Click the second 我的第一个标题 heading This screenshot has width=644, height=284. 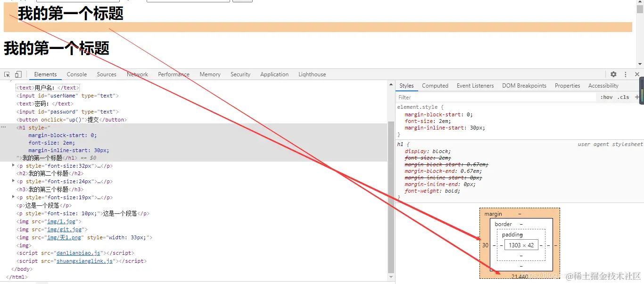(57, 48)
